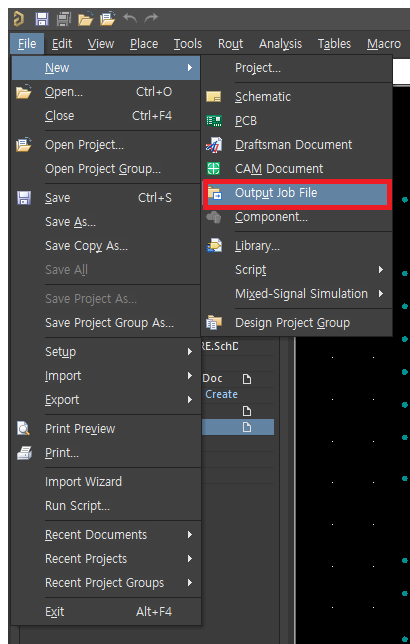410x644 pixels.
Task: Click the Altium logo icon
Action: tap(19, 19)
